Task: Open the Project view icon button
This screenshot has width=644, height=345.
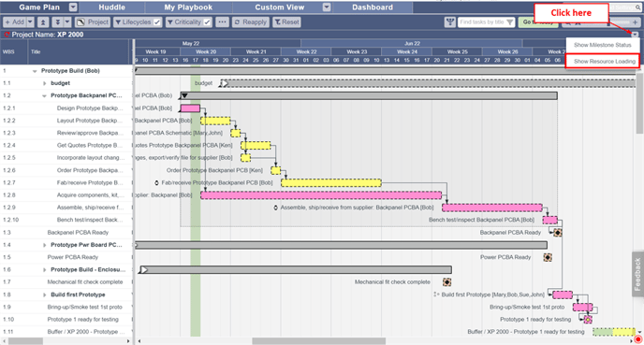Action: pos(94,22)
